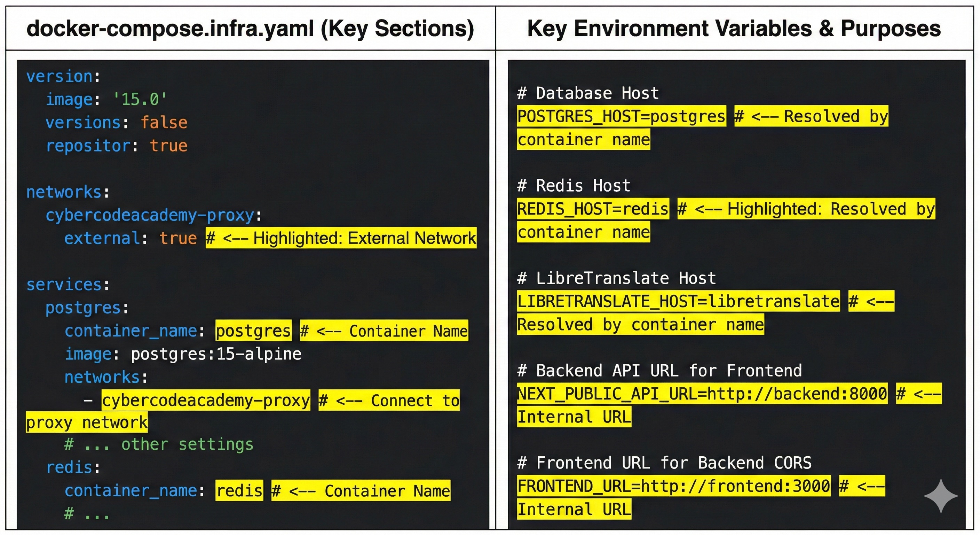Click "Internal URL" below the NEXT_PUBLIC_API_URL line
This screenshot has height=535, width=980.
[x=574, y=417]
